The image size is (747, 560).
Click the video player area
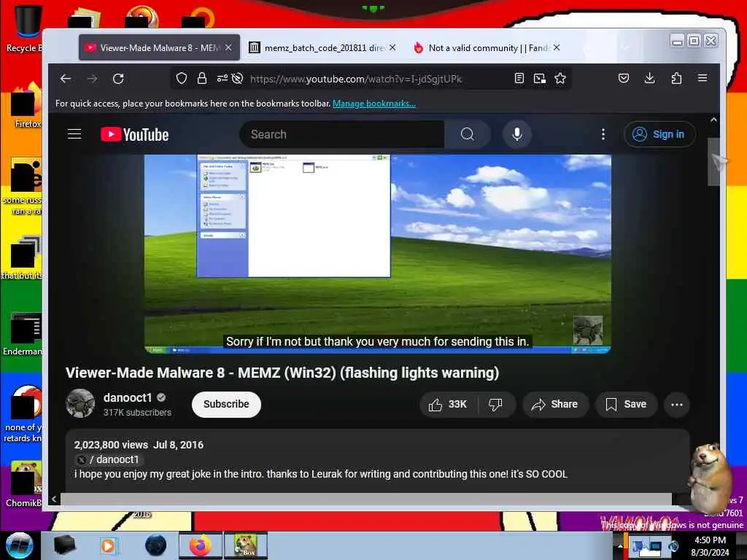click(377, 253)
